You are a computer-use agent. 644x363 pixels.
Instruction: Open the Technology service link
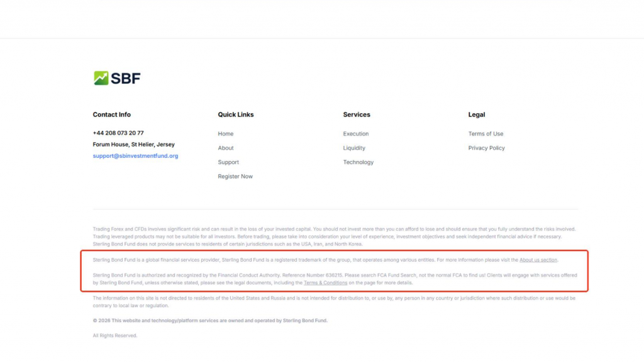(358, 162)
